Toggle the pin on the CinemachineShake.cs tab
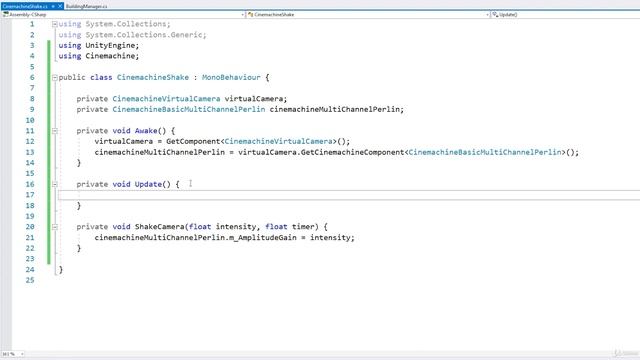The height and width of the screenshot is (360, 640). pyautogui.click(x=53, y=7)
